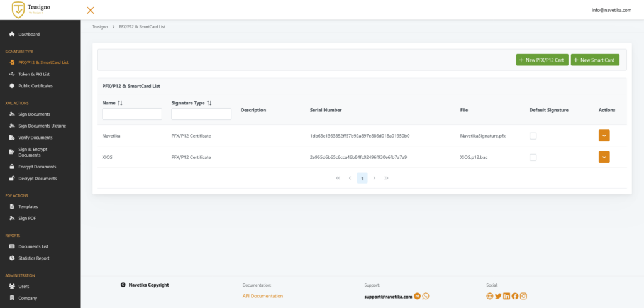Image resolution: width=644 pixels, height=308 pixels.
Task: Open API Documentation link
Action: point(263,296)
